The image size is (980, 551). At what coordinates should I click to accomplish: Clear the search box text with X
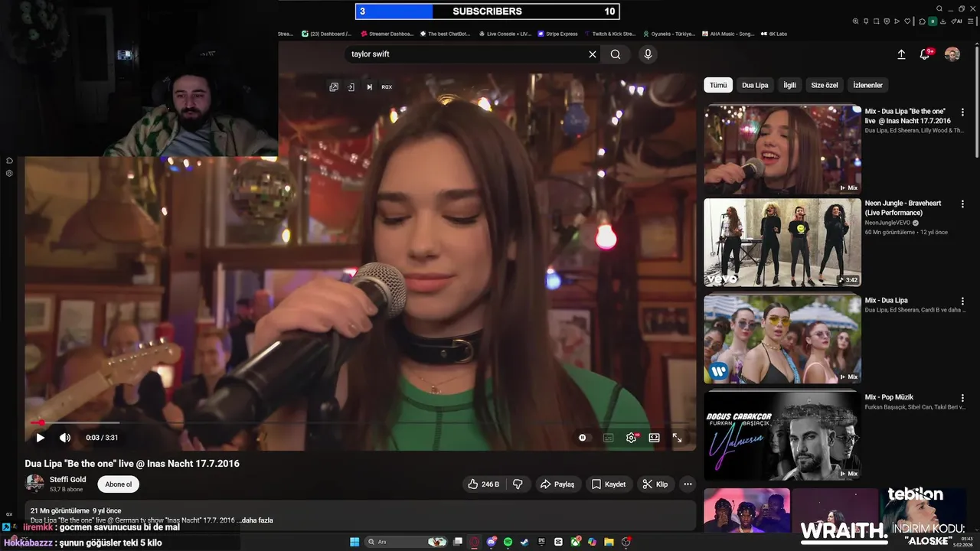coord(592,54)
